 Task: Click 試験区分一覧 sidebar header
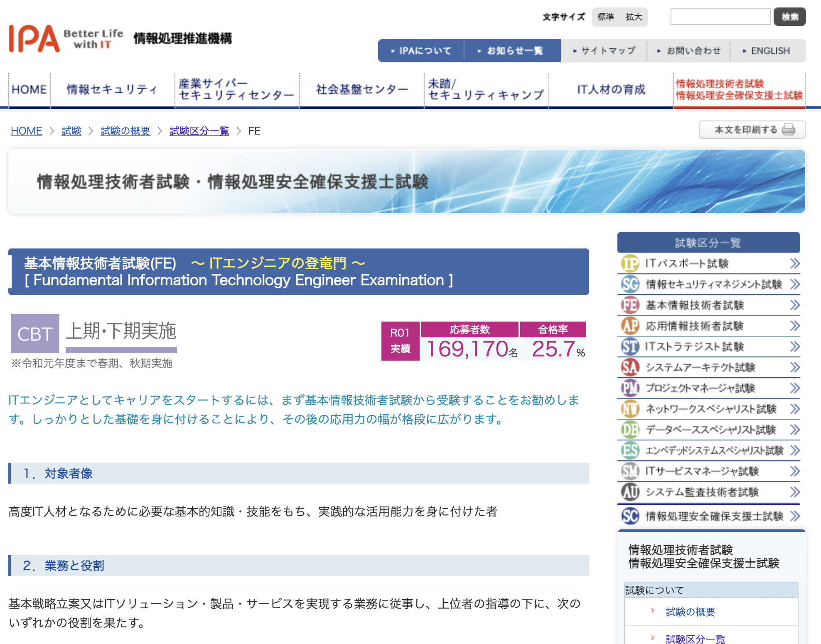click(x=709, y=242)
